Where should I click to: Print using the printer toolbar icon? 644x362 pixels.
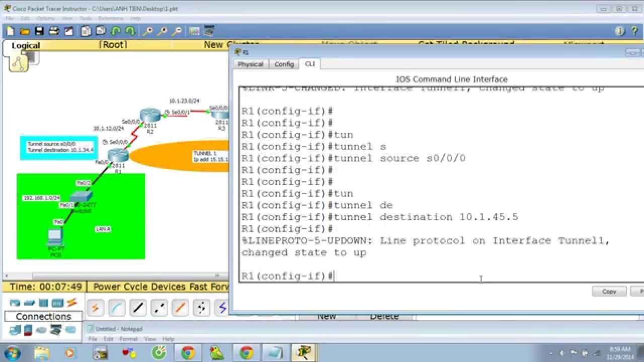click(x=54, y=31)
